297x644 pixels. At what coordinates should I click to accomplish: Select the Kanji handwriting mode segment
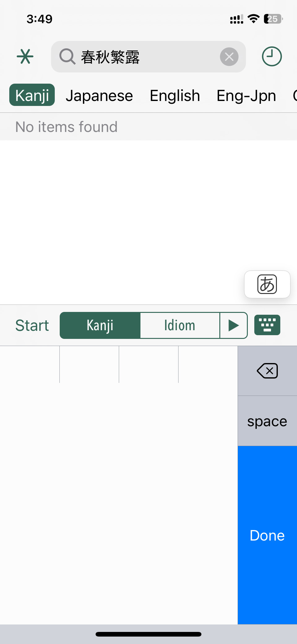(x=100, y=325)
